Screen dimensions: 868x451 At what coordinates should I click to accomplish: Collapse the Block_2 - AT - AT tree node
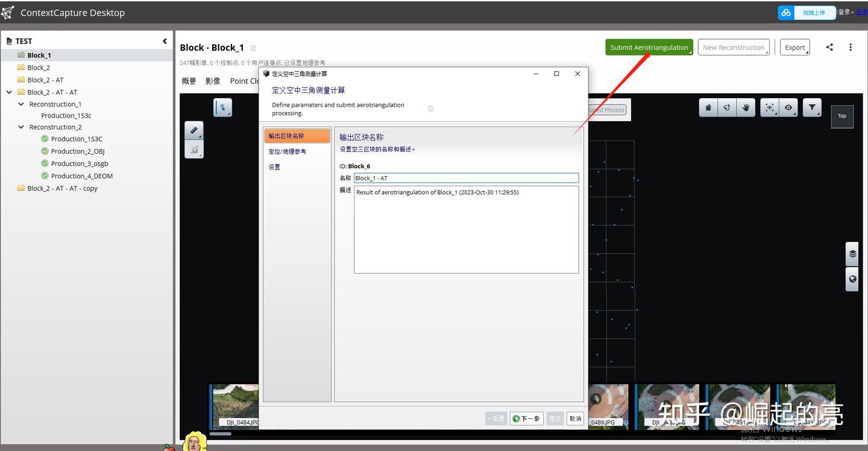[x=8, y=92]
